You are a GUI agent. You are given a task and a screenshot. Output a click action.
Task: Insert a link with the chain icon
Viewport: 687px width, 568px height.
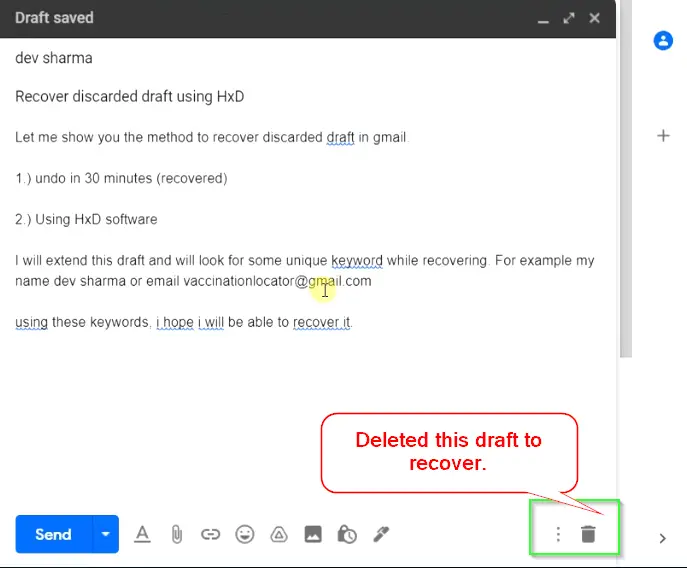point(210,534)
